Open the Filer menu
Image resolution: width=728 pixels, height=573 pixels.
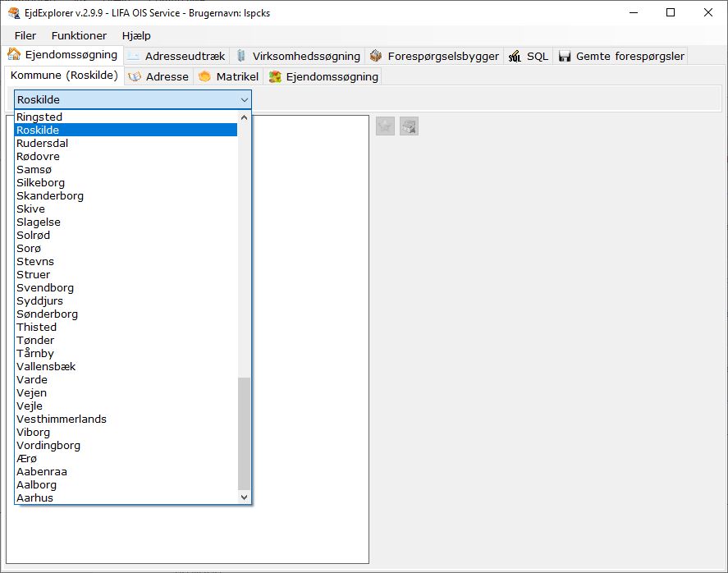25,35
